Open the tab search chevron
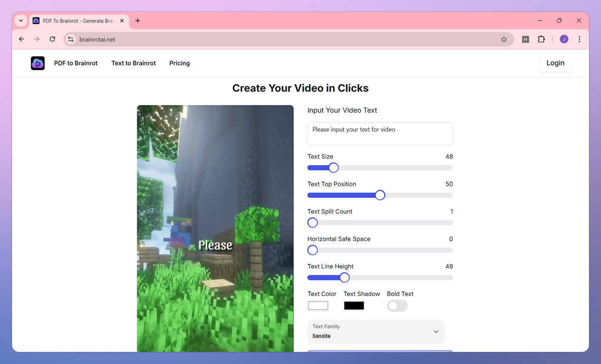The height and width of the screenshot is (364, 601). [x=20, y=21]
